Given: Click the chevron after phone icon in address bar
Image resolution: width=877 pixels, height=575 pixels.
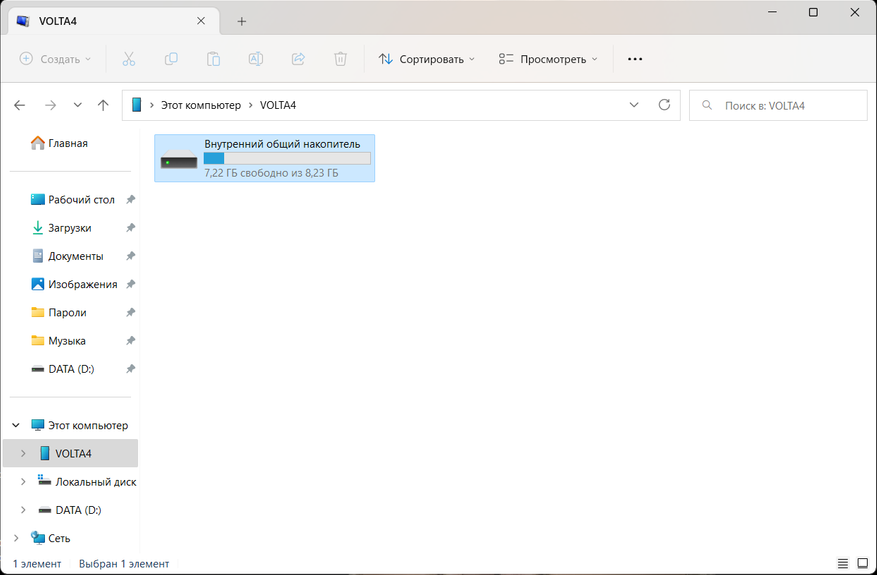Looking at the screenshot, I should [x=152, y=105].
